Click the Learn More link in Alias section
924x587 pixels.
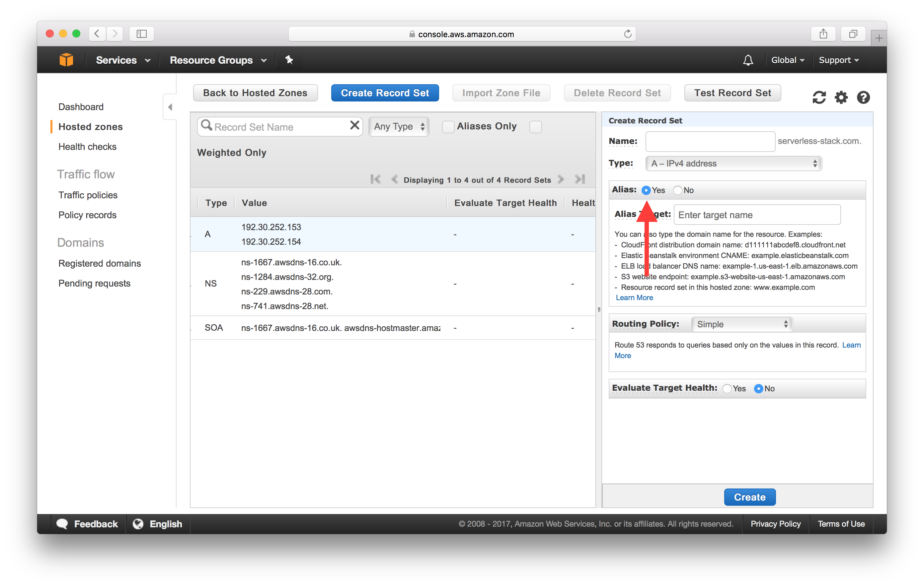point(632,297)
